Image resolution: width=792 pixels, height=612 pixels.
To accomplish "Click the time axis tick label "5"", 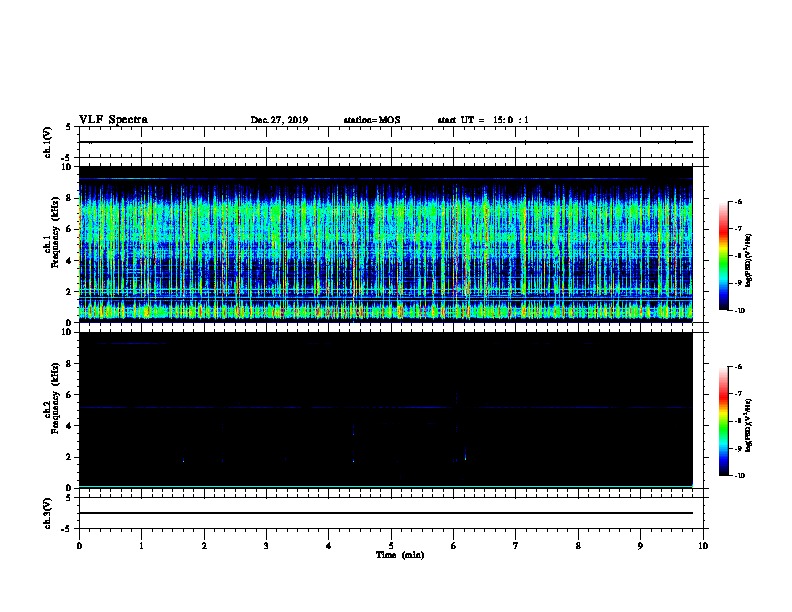I will 391,546.
